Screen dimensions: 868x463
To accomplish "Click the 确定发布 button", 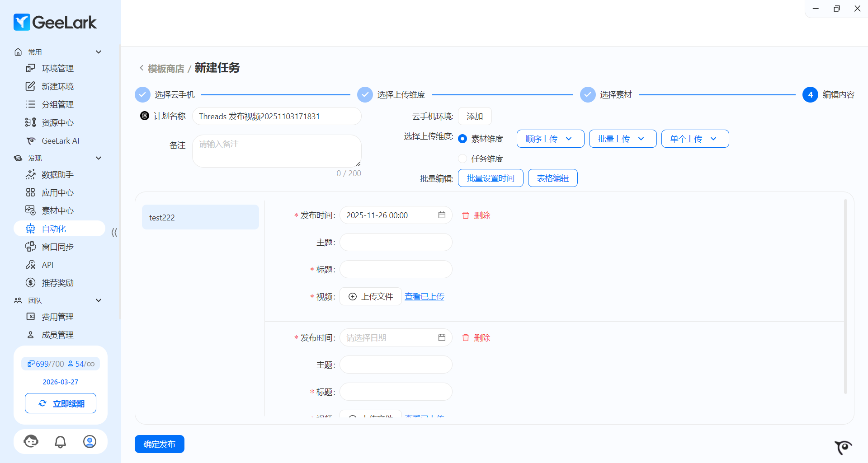I will point(159,444).
